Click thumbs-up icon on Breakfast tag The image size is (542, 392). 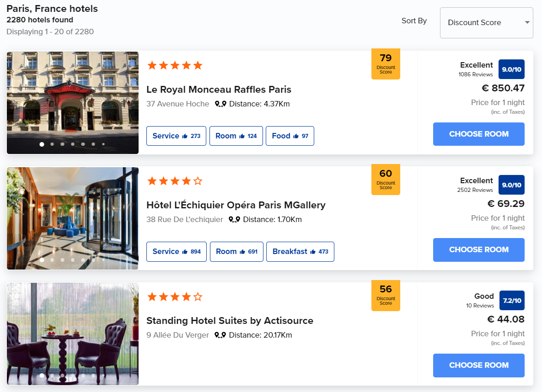pyautogui.click(x=313, y=252)
